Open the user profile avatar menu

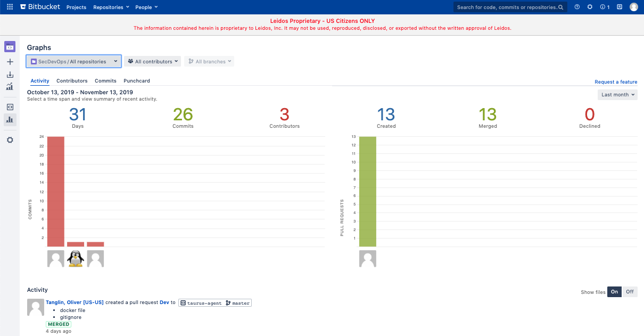pos(633,7)
